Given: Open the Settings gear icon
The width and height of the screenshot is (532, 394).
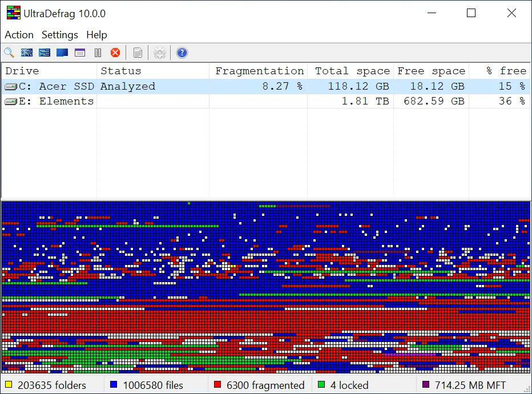Looking at the screenshot, I should tap(159, 53).
